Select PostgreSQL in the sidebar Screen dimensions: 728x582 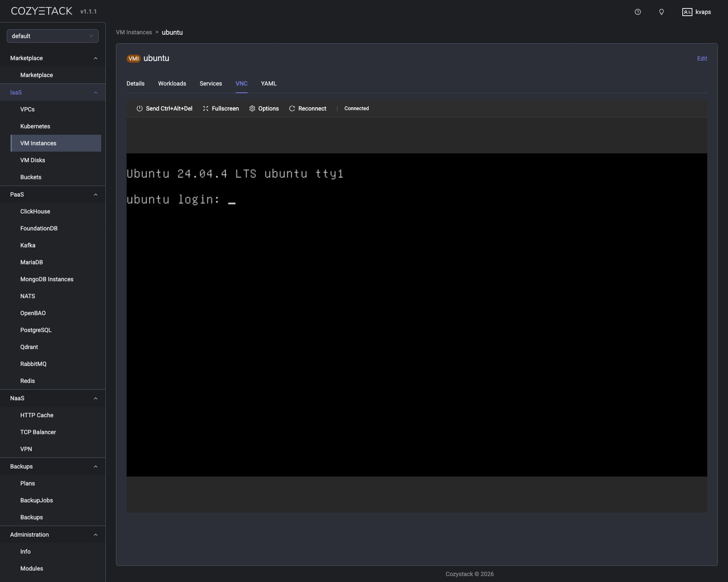click(36, 330)
